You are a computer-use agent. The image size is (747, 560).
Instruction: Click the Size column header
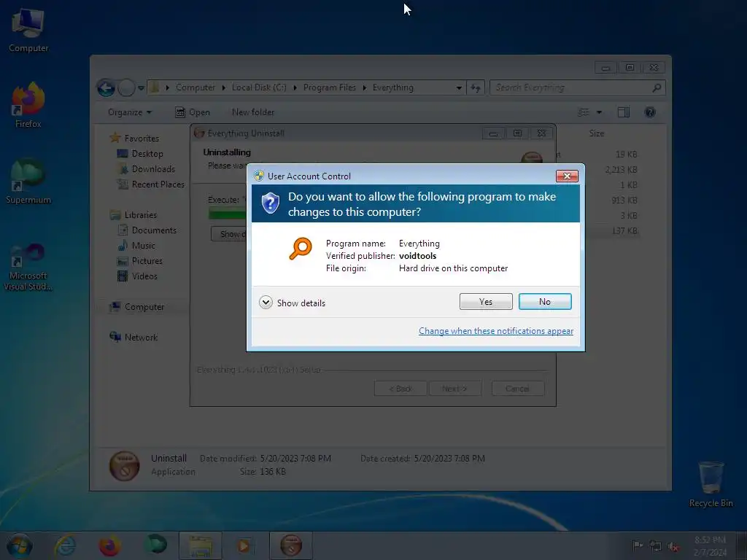(x=597, y=133)
